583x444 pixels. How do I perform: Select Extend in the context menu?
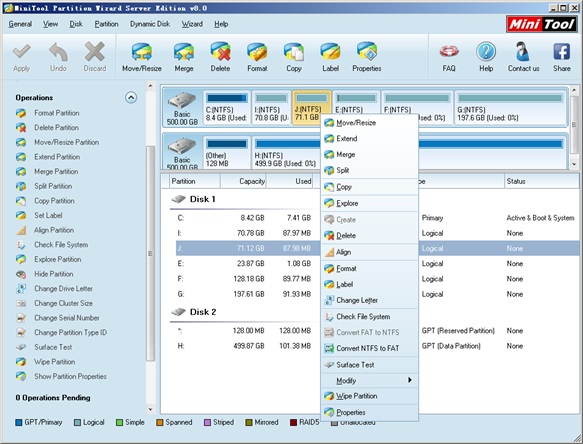(x=369, y=139)
